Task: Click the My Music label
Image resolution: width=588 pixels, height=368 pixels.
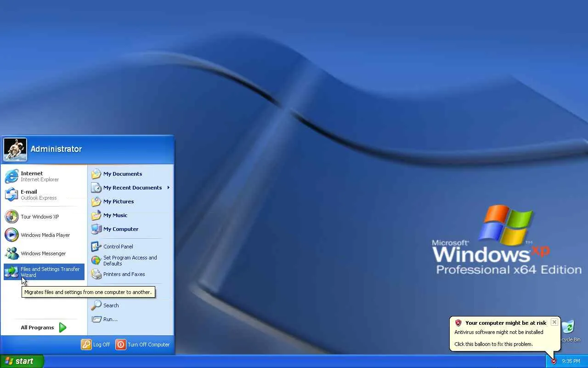Action: (115, 215)
